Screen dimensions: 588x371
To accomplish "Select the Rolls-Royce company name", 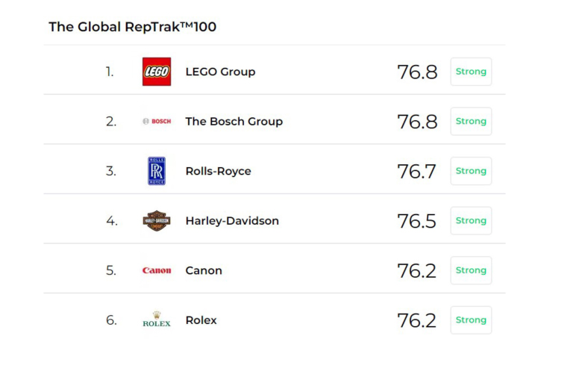I will point(218,172).
